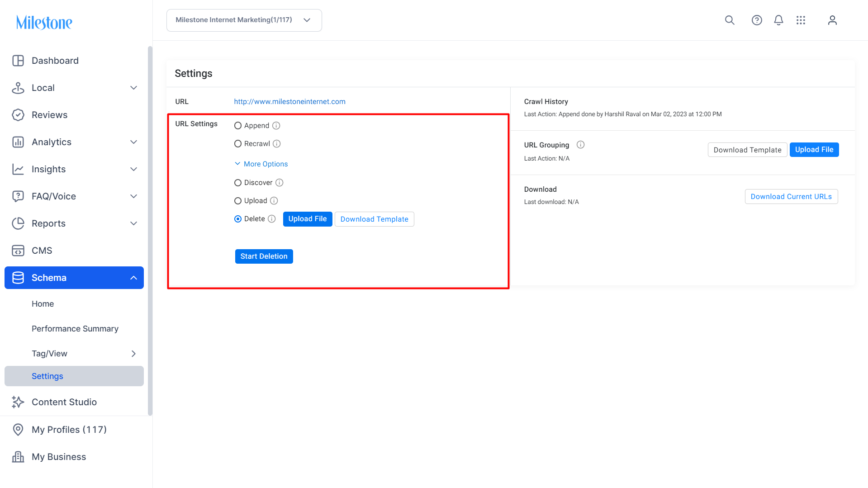Open the apps grid icon
The width and height of the screenshot is (868, 488).
801,20
